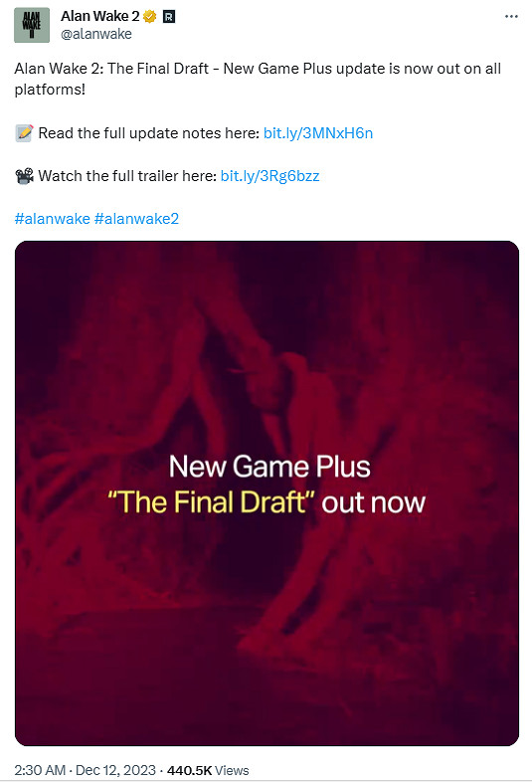Click the film projector emoji

point(24,176)
